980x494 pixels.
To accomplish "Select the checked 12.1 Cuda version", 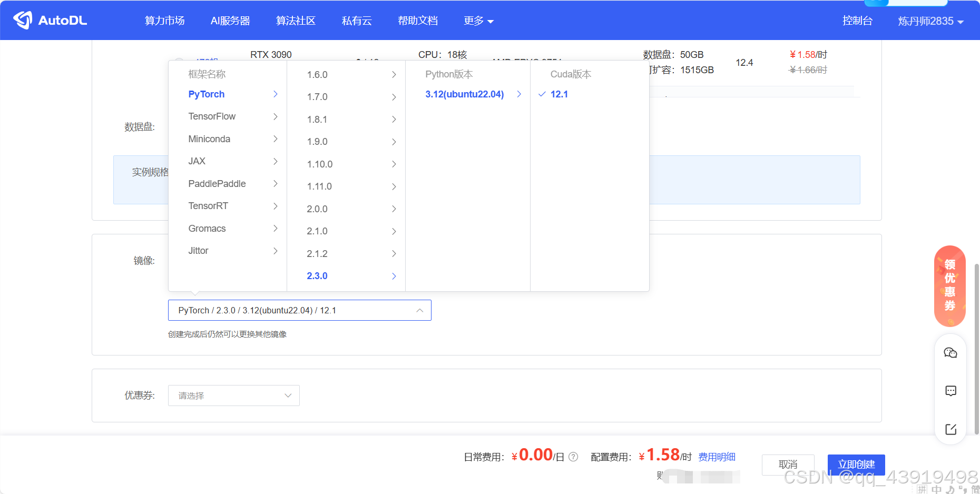I will click(590, 94).
